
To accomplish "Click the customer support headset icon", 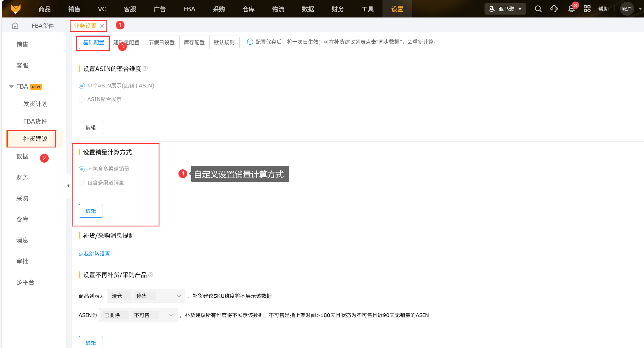I will [x=554, y=9].
